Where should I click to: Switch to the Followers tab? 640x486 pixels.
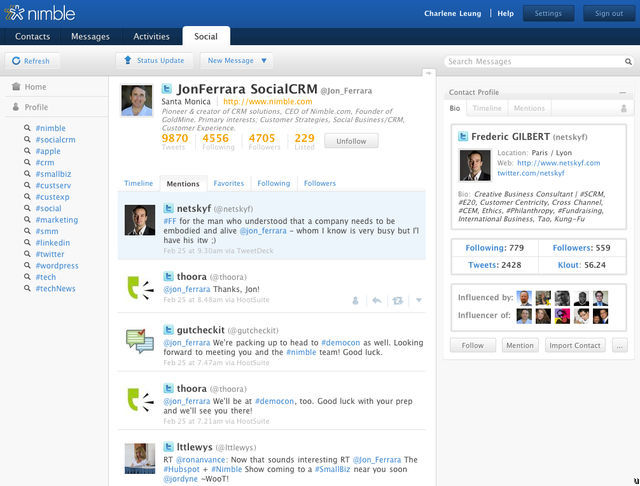click(320, 183)
